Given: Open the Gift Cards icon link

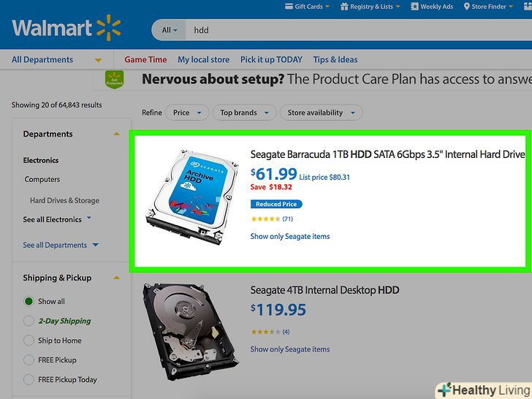Looking at the screenshot, I should pyautogui.click(x=288, y=7).
